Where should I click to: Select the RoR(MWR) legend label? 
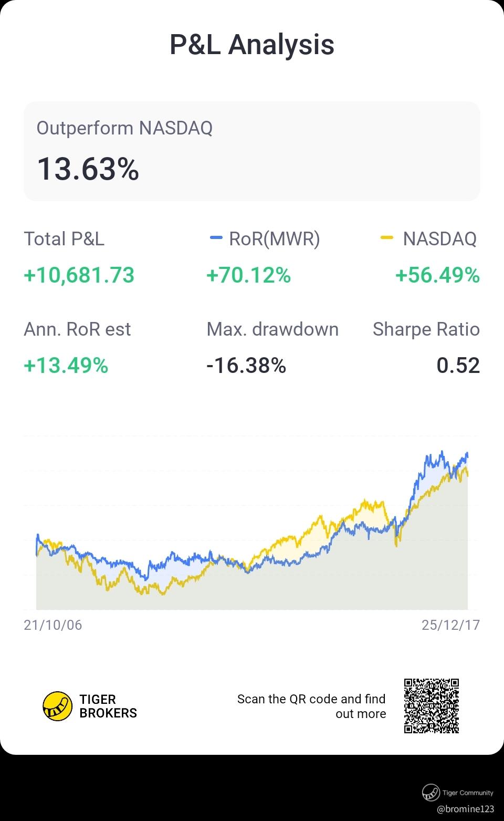[x=275, y=239]
